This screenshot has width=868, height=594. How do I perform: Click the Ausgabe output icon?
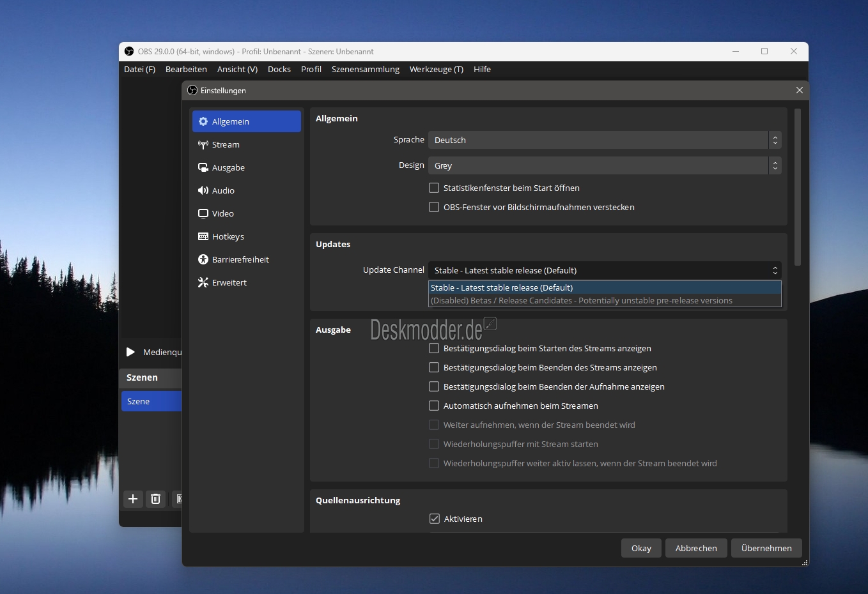click(x=203, y=167)
